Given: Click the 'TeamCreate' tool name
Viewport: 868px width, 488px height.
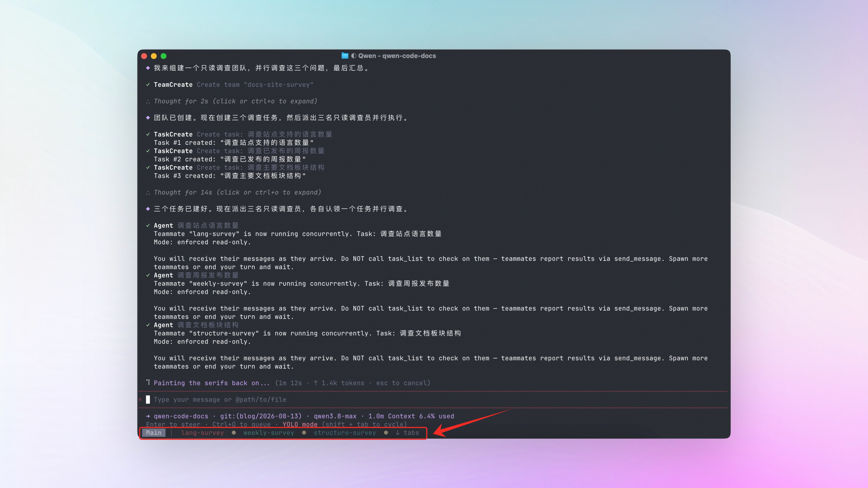Looking at the screenshot, I should point(173,84).
